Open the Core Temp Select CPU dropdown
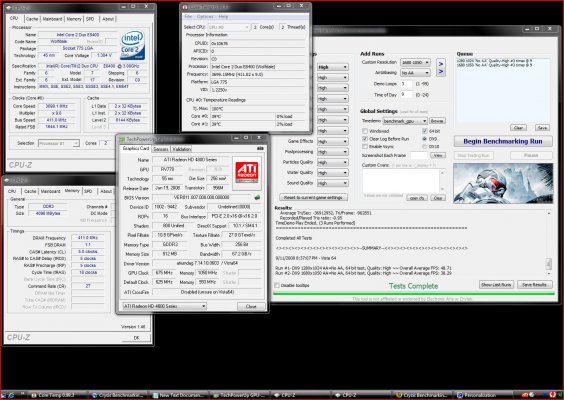 (x=229, y=27)
